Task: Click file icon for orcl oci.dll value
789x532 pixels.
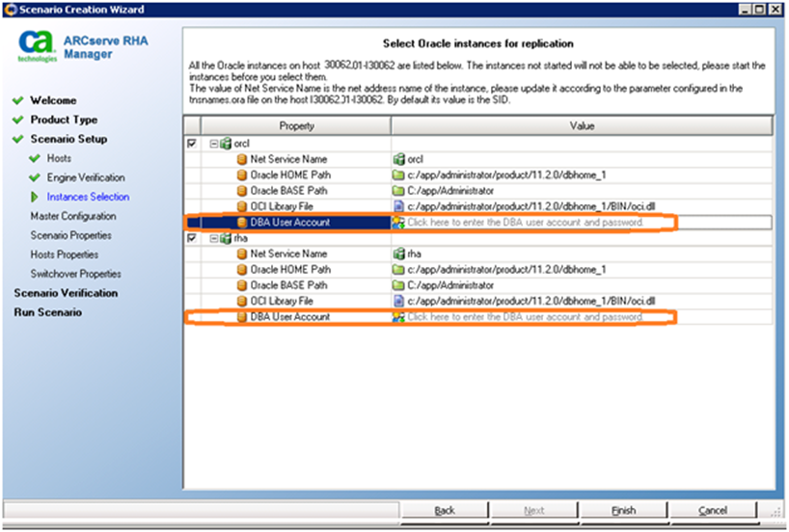Action: click(x=398, y=206)
